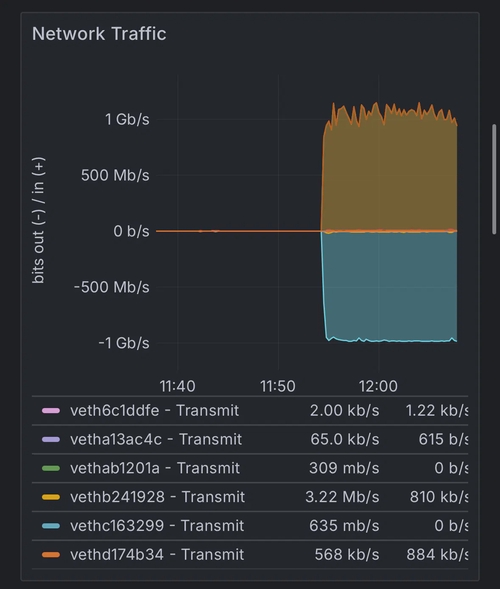Click the cyan vethc163299 legend color swatch
The height and width of the screenshot is (589, 500).
[x=51, y=526]
